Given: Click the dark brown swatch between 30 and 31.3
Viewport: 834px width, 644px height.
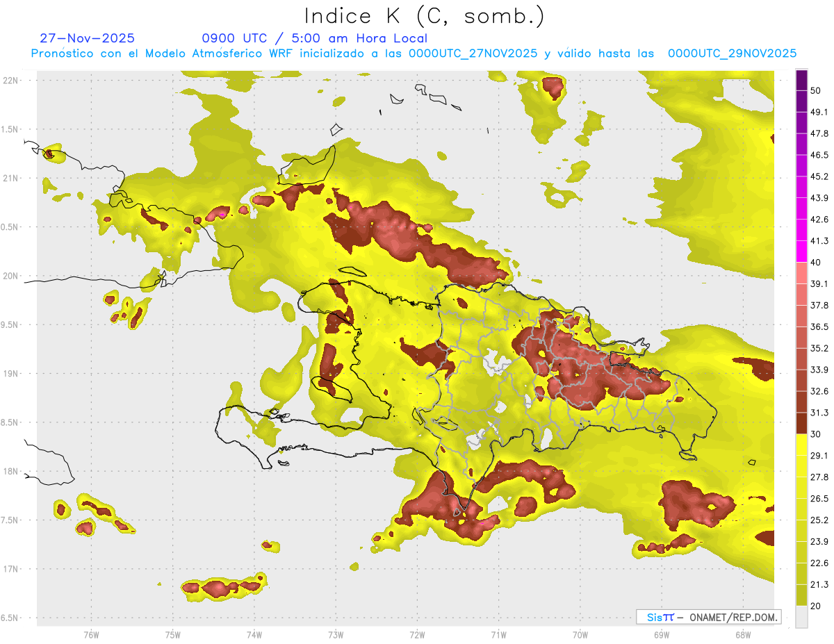Looking at the screenshot, I should tap(801, 423).
